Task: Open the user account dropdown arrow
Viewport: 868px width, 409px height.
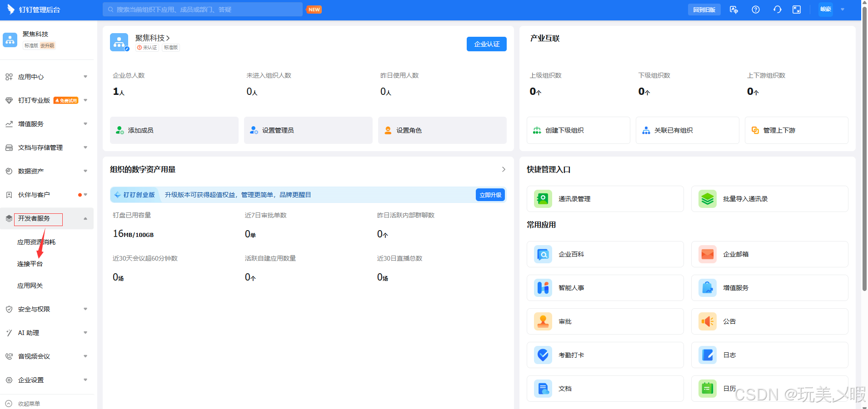Action: 843,10
